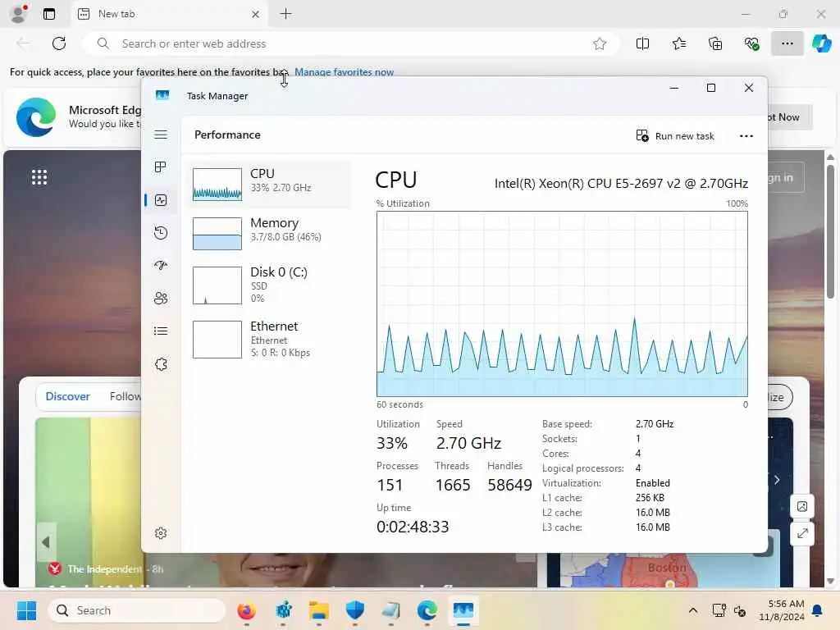Open File Explorer from taskbar

pos(319,610)
